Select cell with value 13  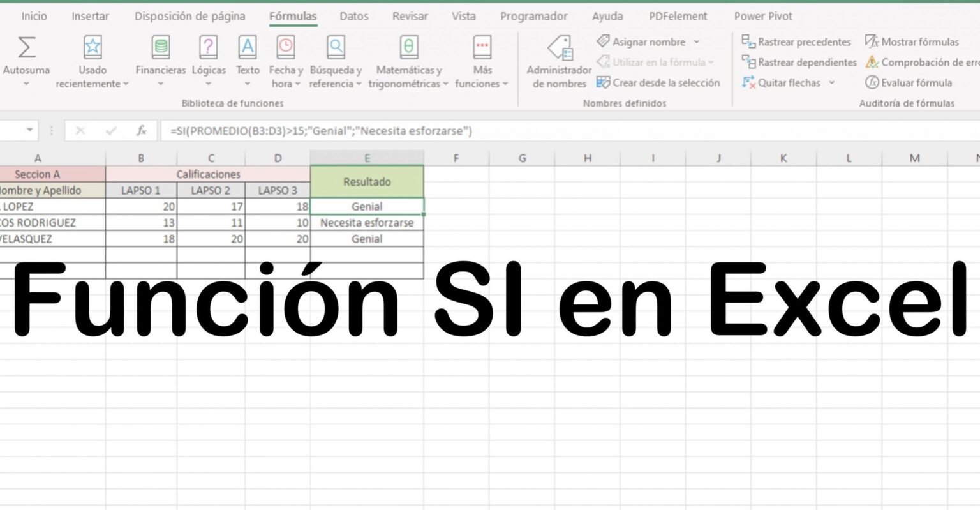(141, 223)
